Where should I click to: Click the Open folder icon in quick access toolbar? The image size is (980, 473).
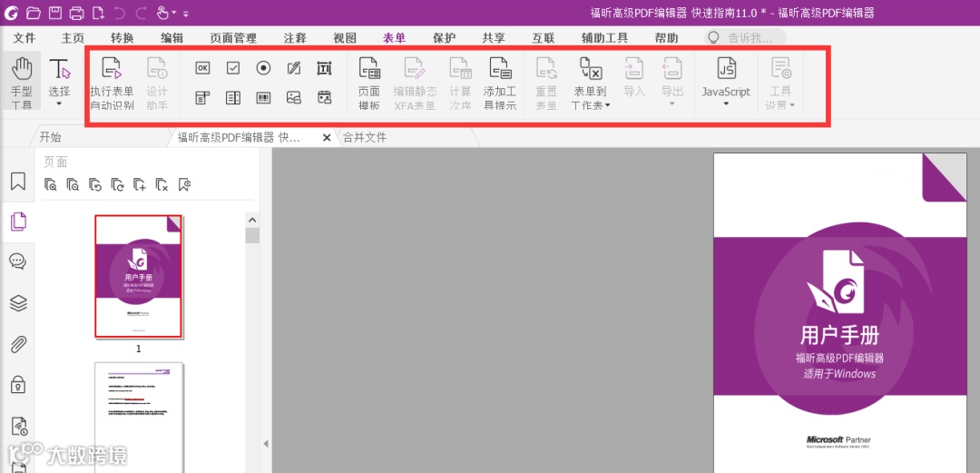34,12
